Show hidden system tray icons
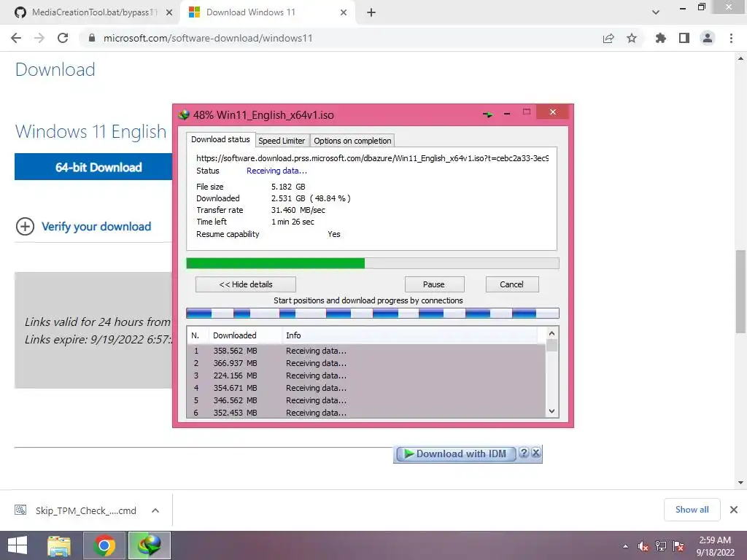 (x=625, y=546)
